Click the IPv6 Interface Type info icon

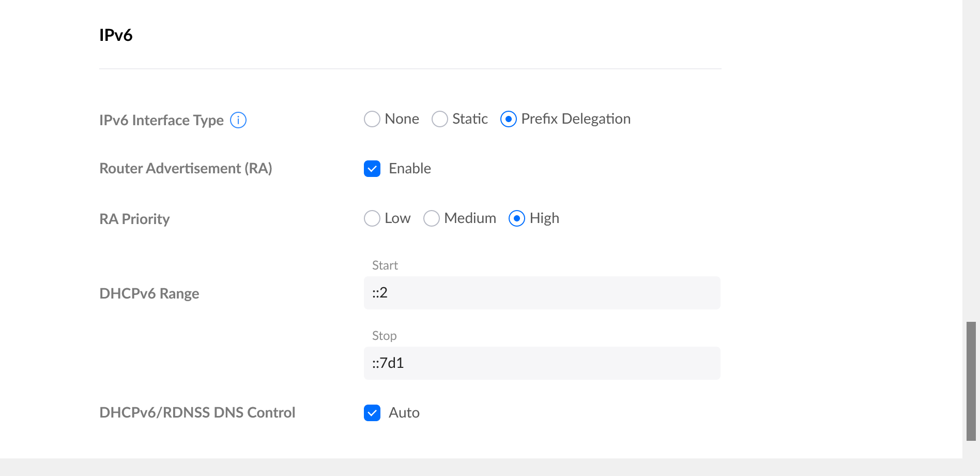tap(238, 120)
